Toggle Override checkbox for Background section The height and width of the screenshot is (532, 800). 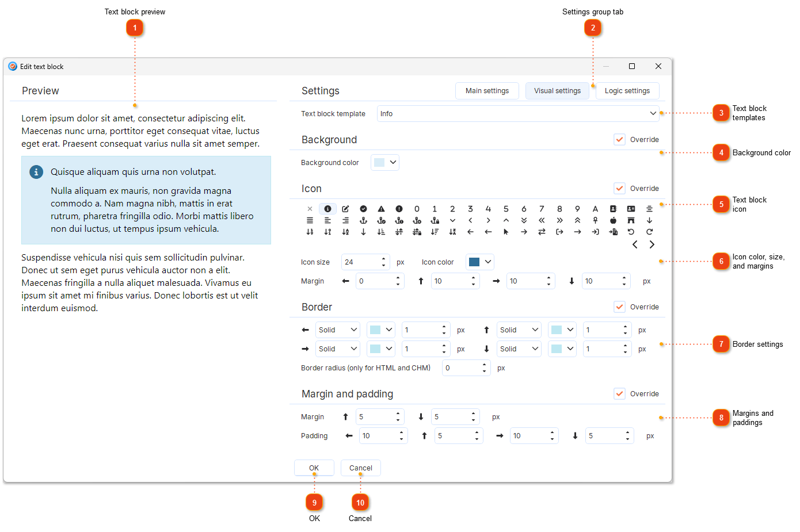(x=619, y=139)
